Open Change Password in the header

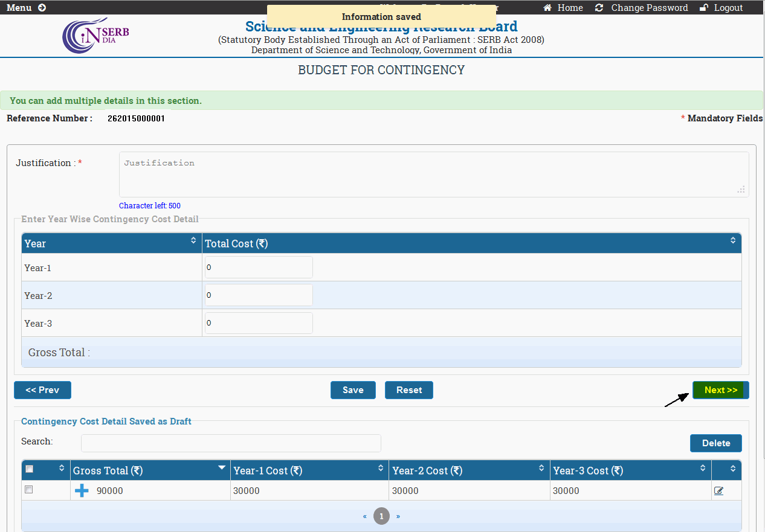coord(642,8)
